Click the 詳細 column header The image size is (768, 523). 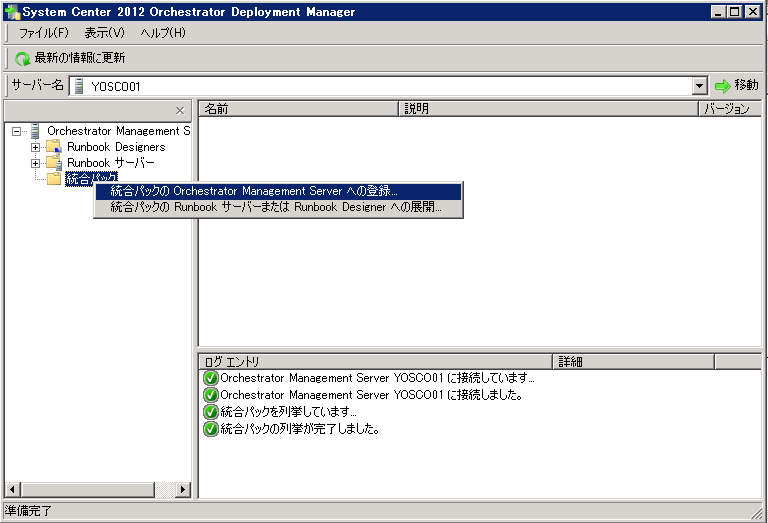coord(634,362)
